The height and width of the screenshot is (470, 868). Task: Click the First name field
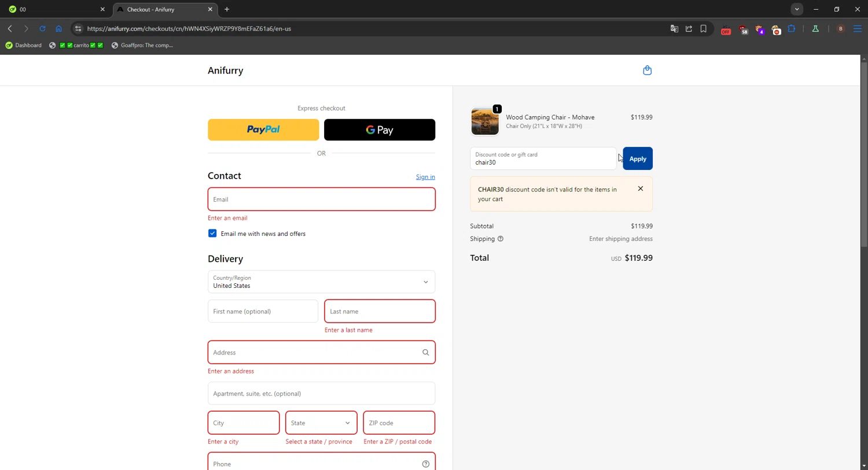(263, 312)
